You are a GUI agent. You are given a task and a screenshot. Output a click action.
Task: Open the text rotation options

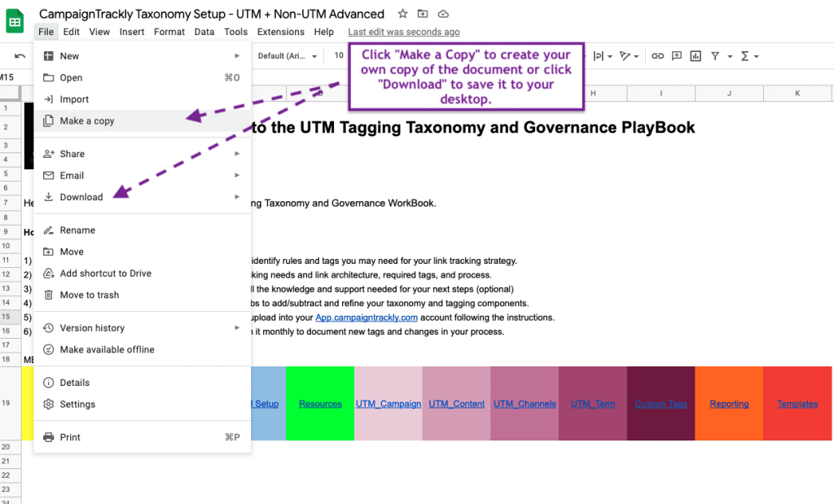[x=630, y=56]
